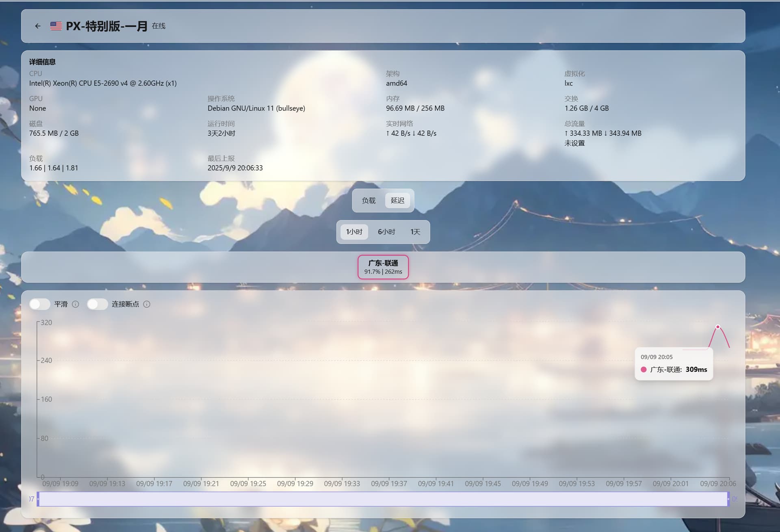The image size is (780, 532).
Task: Select the 延迟 tab
Action: coord(397,201)
